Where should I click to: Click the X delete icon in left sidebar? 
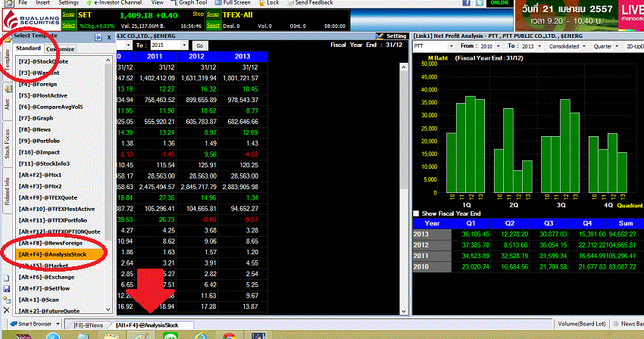(6, 310)
